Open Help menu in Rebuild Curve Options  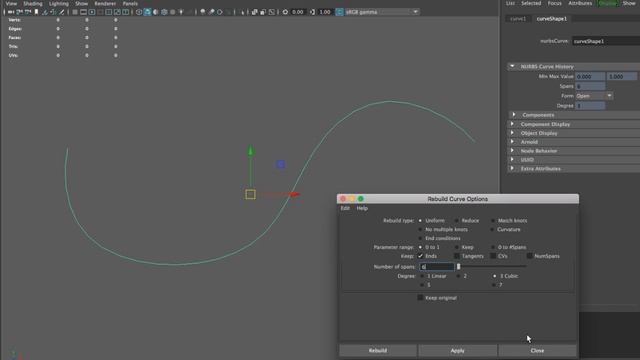(362, 208)
